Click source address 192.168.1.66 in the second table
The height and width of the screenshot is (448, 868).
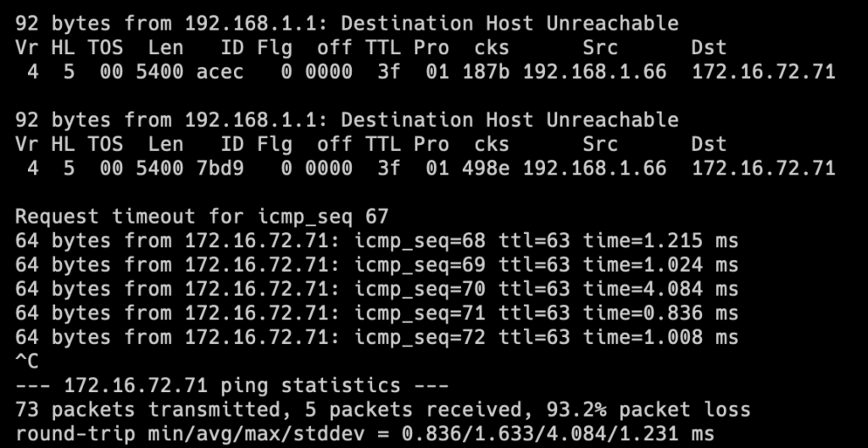pos(594,169)
